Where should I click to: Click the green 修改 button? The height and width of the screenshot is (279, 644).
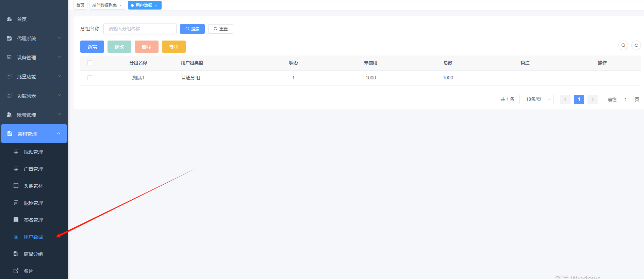pos(119,47)
